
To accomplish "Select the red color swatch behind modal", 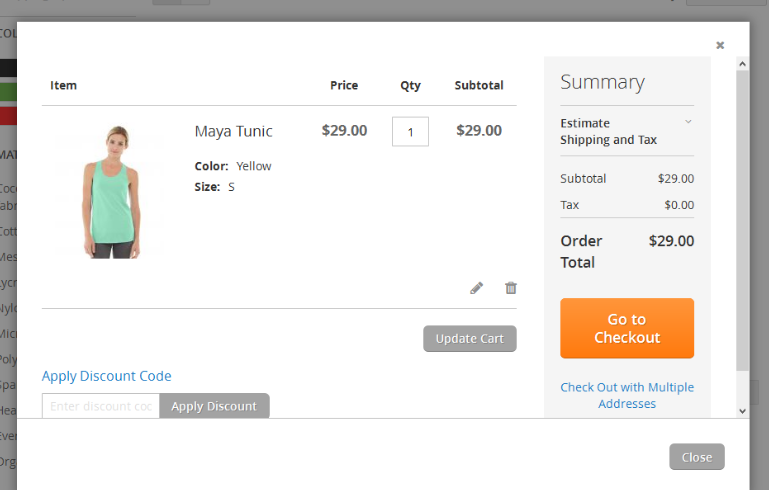I will click(x=8, y=116).
